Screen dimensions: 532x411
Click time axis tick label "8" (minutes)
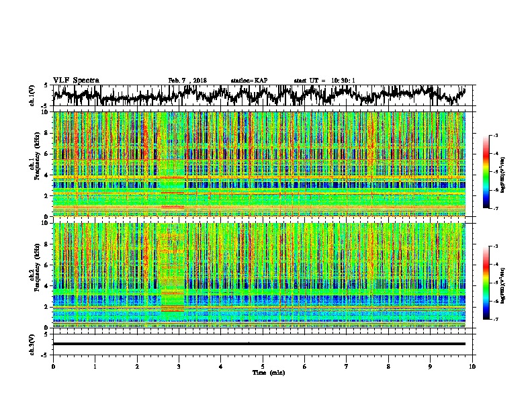tap(388, 367)
